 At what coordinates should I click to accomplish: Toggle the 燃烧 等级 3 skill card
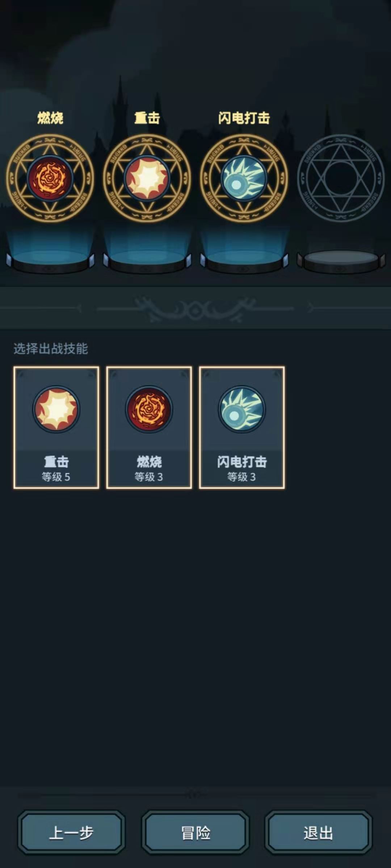tap(149, 427)
